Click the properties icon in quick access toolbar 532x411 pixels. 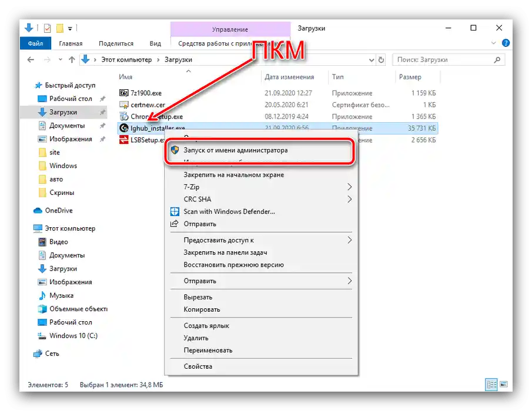click(x=48, y=28)
